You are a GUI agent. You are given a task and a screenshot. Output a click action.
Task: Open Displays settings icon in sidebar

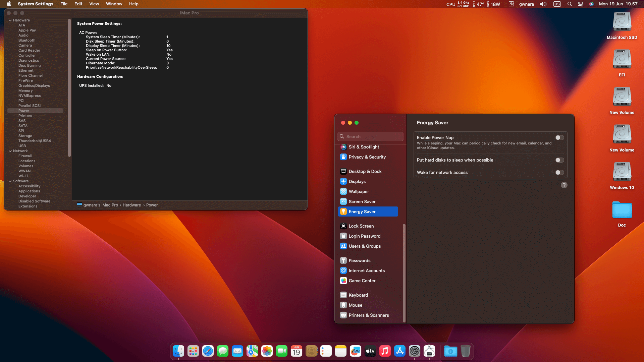click(x=343, y=181)
